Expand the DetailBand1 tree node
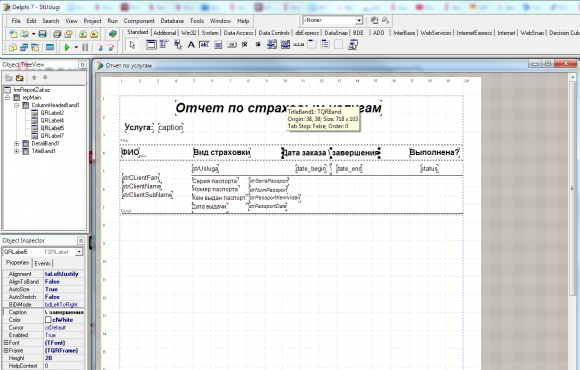The width and height of the screenshot is (580, 370). coord(16,144)
